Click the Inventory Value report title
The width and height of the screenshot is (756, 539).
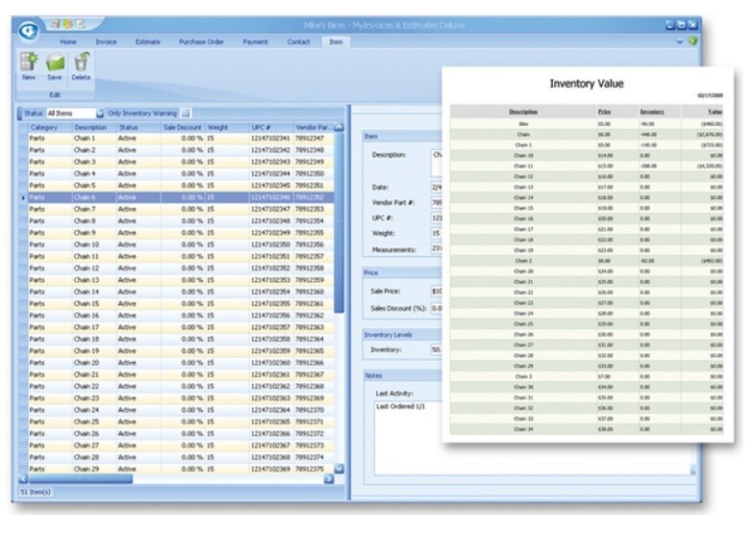(x=587, y=84)
